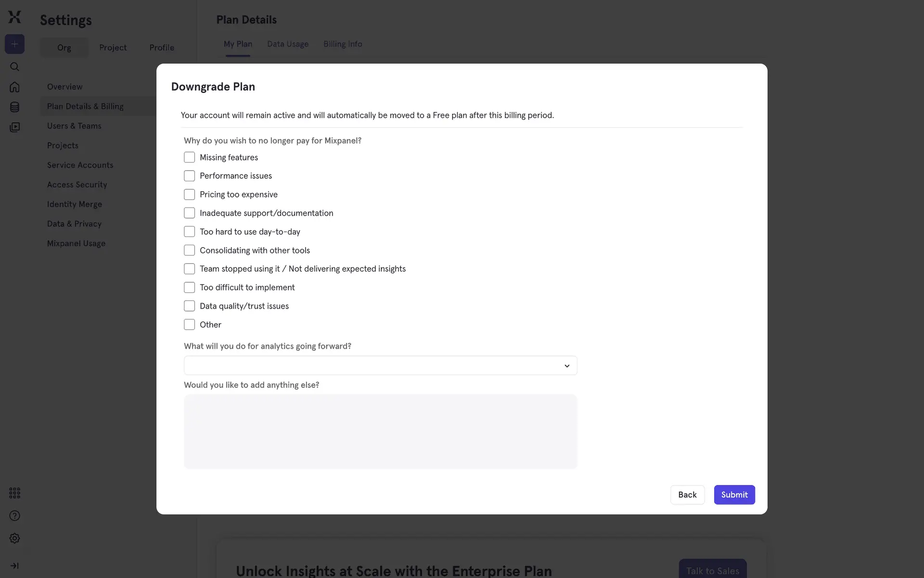The image size is (924, 578).
Task: Go to the home icon in the sidebar
Action: (x=14, y=87)
